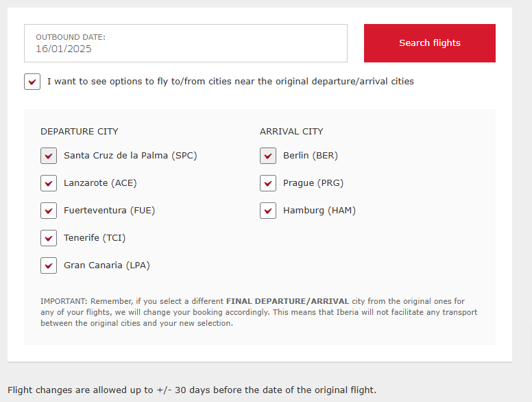Click the Search flights button
Screen dimensions: 532x402
430,43
